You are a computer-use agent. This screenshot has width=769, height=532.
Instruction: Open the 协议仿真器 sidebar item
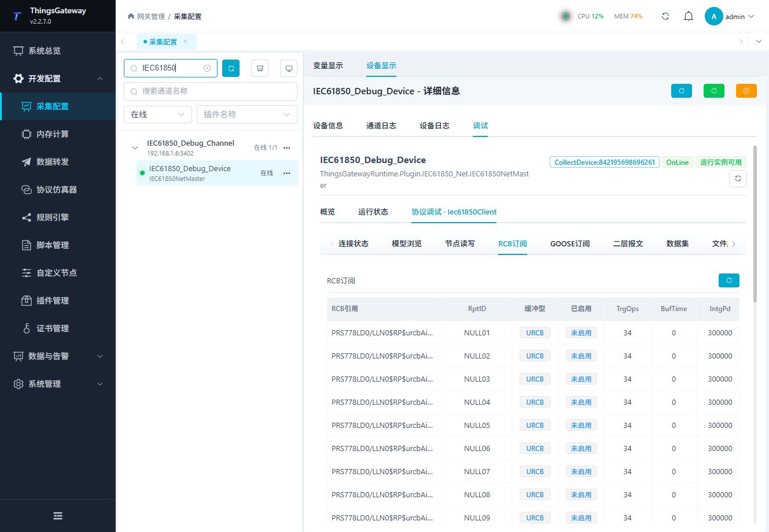point(57,190)
